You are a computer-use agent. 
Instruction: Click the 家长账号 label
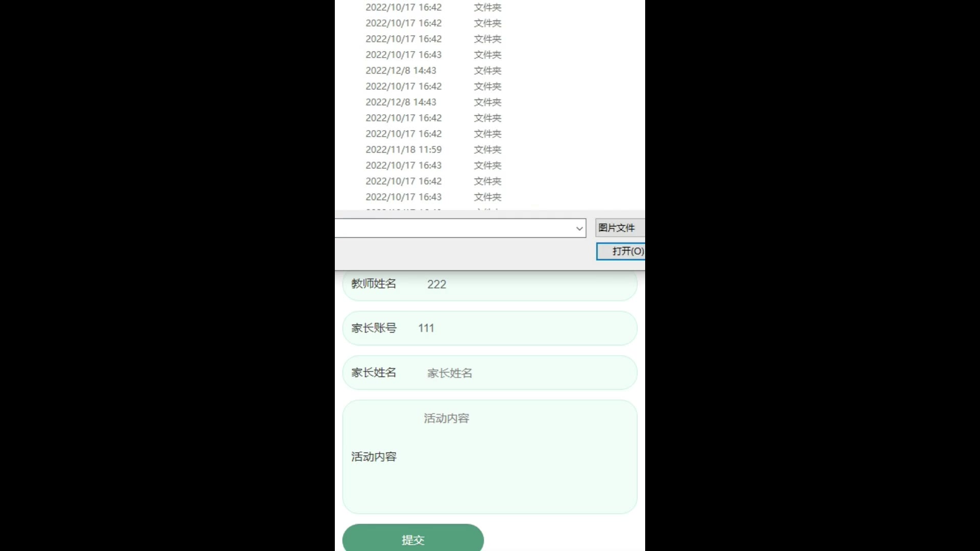[374, 328]
